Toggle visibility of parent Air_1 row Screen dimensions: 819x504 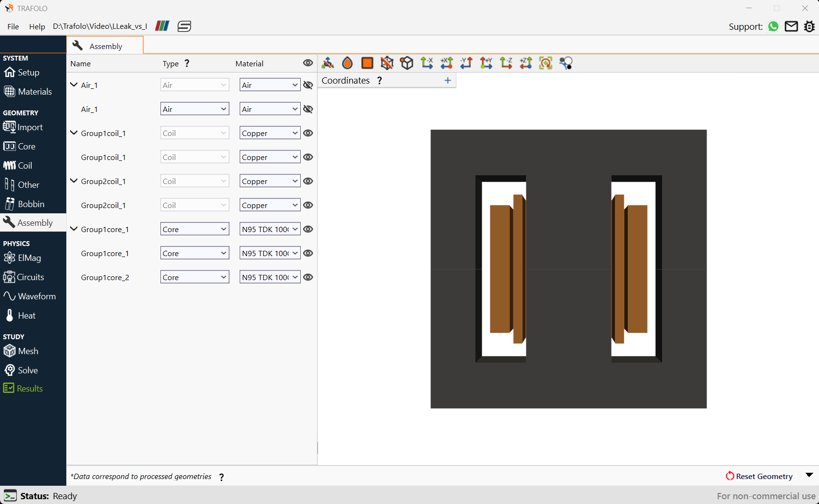point(308,85)
